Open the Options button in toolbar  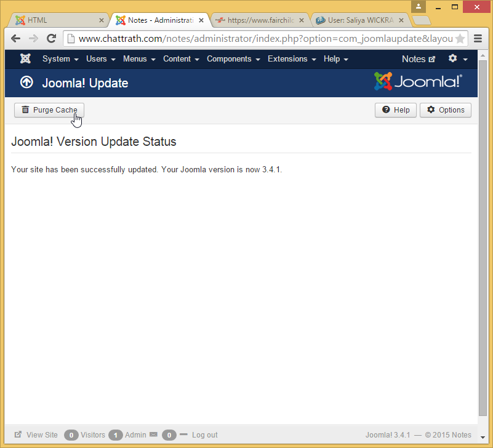pos(446,110)
